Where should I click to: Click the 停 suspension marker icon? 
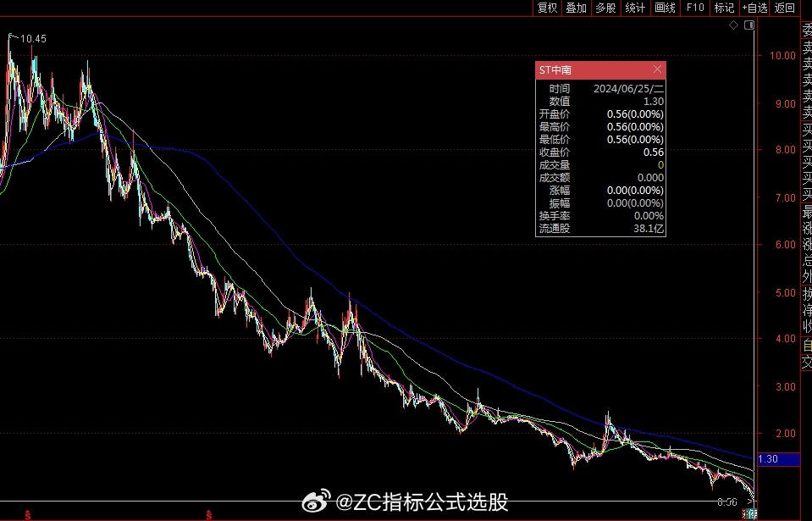[749, 514]
